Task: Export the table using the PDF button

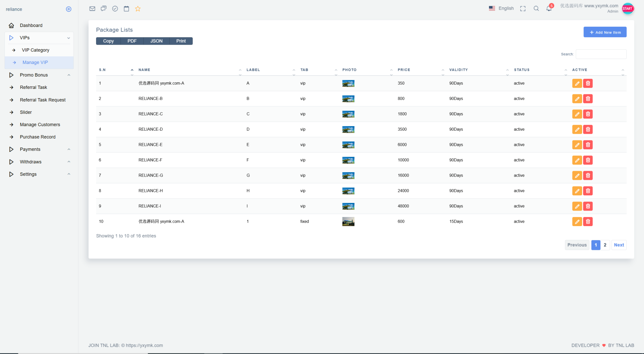Action: click(132, 41)
